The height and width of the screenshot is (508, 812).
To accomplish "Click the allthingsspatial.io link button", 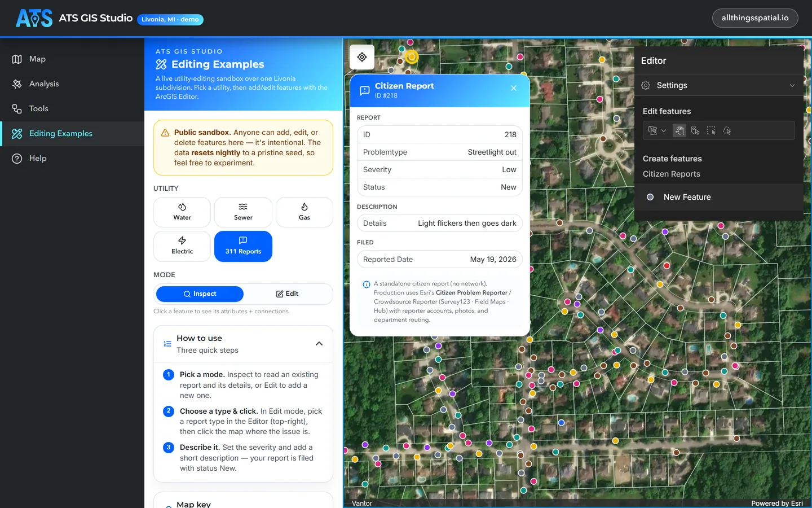I will 755,18.
